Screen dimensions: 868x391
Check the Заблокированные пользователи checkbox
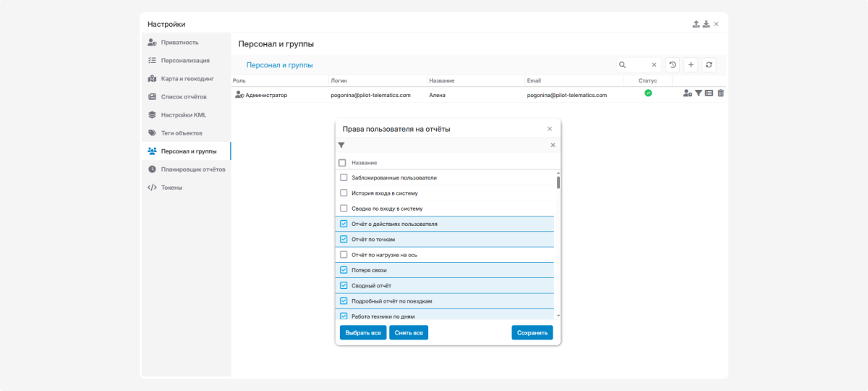344,177
